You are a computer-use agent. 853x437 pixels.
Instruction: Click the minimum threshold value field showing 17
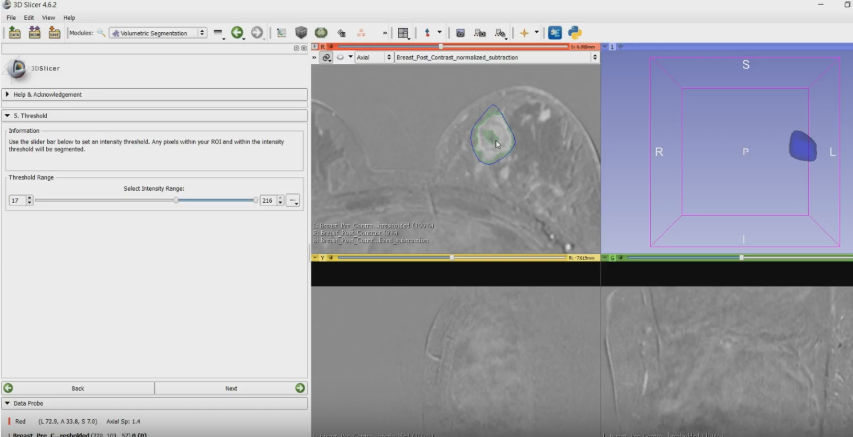click(16, 200)
